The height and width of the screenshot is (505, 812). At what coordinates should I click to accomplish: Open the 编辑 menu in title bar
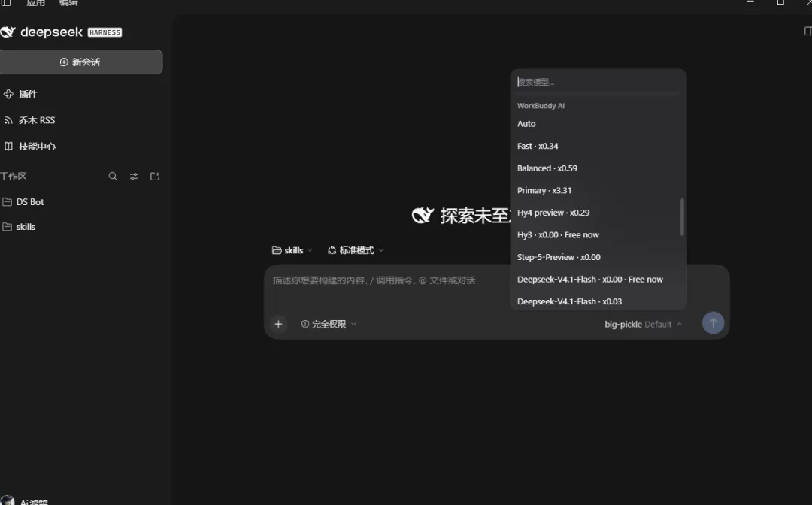point(68,2)
